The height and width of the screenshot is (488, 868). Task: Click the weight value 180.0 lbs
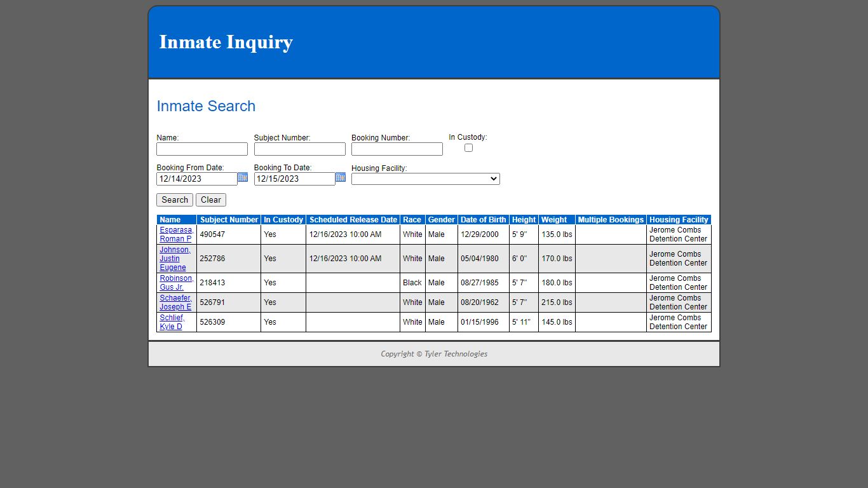(x=557, y=283)
